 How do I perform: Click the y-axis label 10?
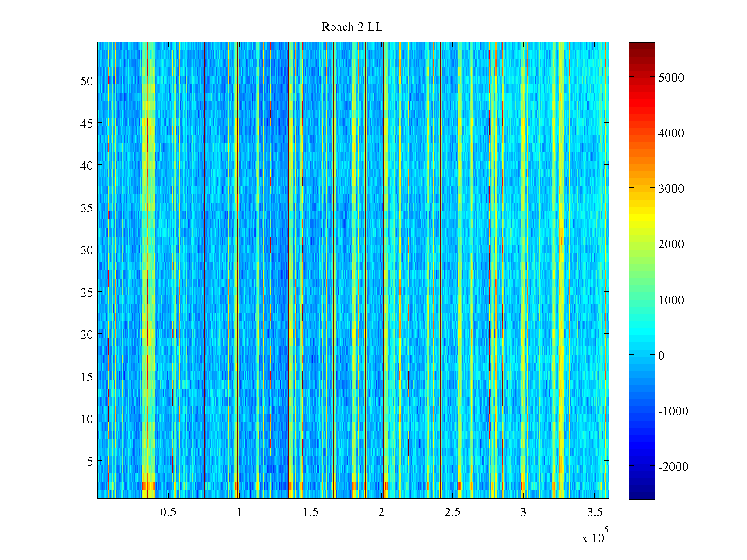tap(87, 419)
